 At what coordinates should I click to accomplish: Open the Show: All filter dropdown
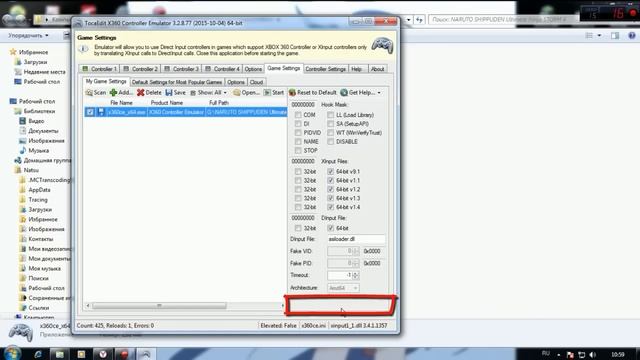(x=208, y=93)
